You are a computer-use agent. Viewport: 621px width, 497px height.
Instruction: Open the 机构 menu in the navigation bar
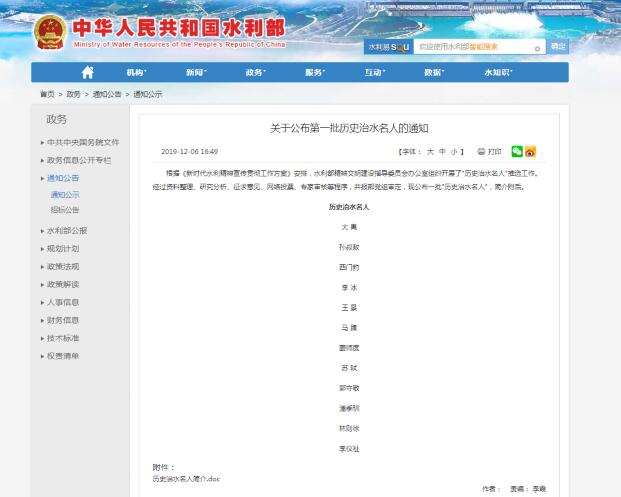click(x=135, y=72)
